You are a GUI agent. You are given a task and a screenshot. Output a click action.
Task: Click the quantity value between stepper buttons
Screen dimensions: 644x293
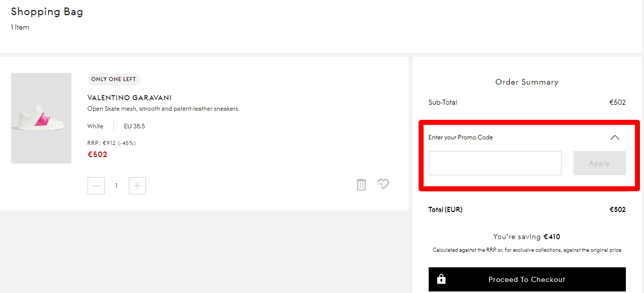[116, 186]
